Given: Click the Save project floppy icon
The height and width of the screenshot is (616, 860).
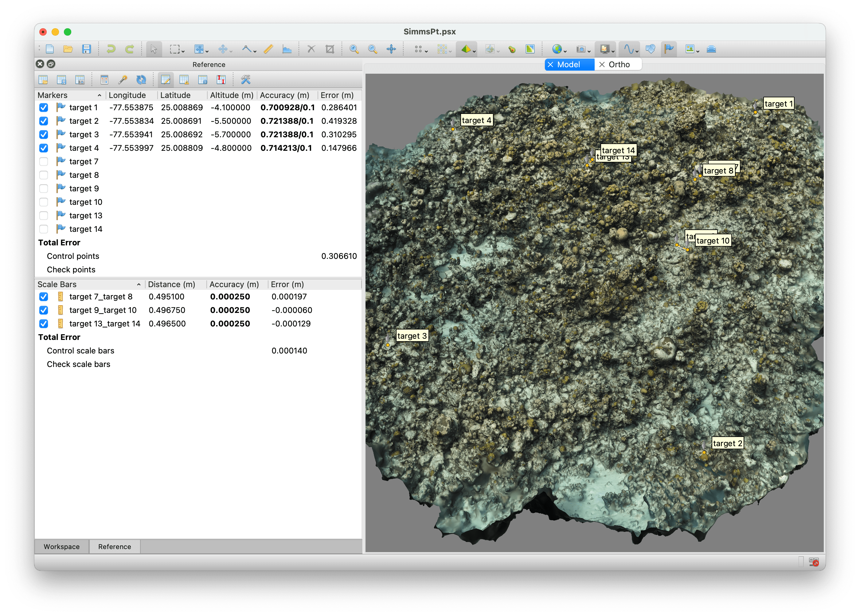Looking at the screenshot, I should 86,49.
